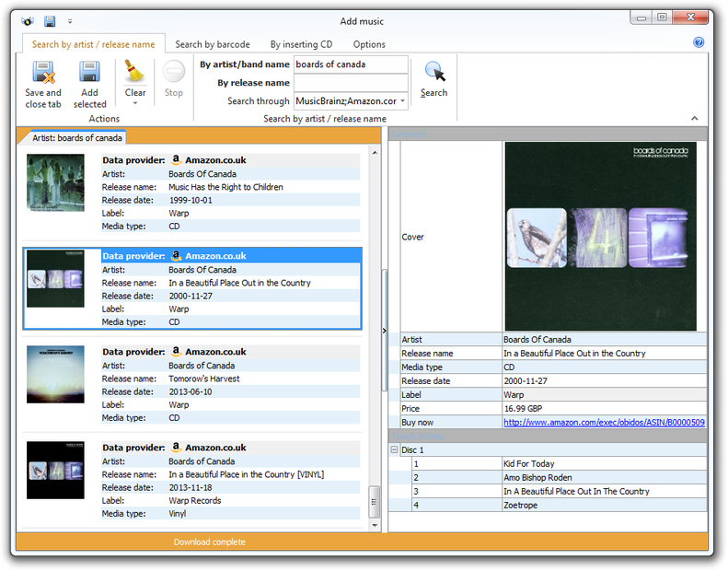Go to the Options tab
The image size is (728, 571).
(x=369, y=44)
